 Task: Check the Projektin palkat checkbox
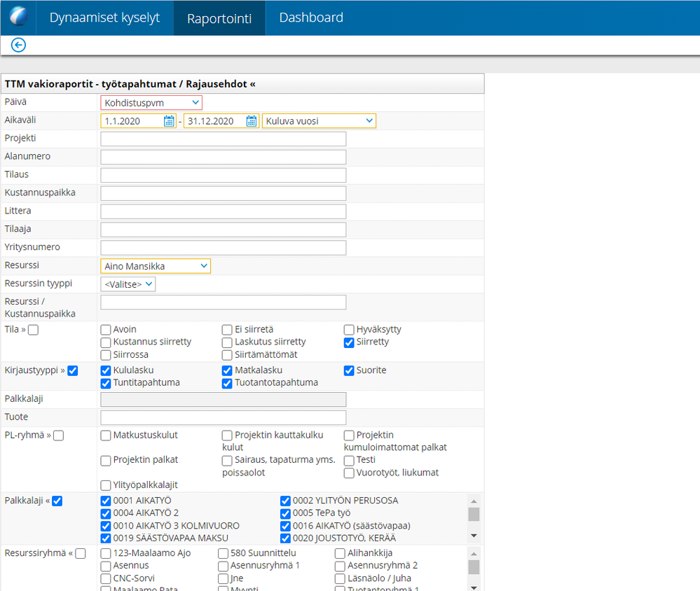106,460
